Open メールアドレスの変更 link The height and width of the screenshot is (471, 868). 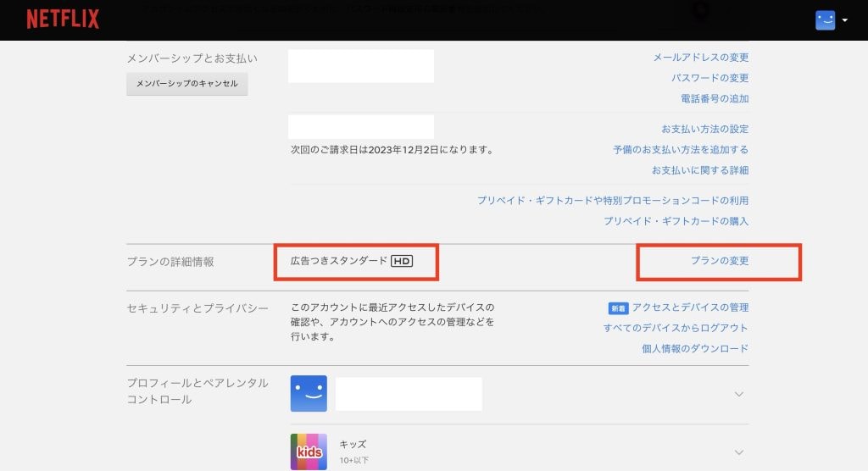(x=700, y=58)
